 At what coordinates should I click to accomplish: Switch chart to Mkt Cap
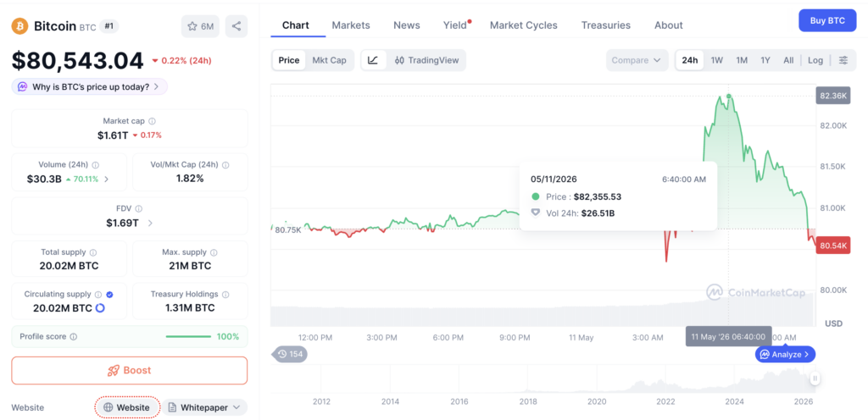click(x=330, y=60)
